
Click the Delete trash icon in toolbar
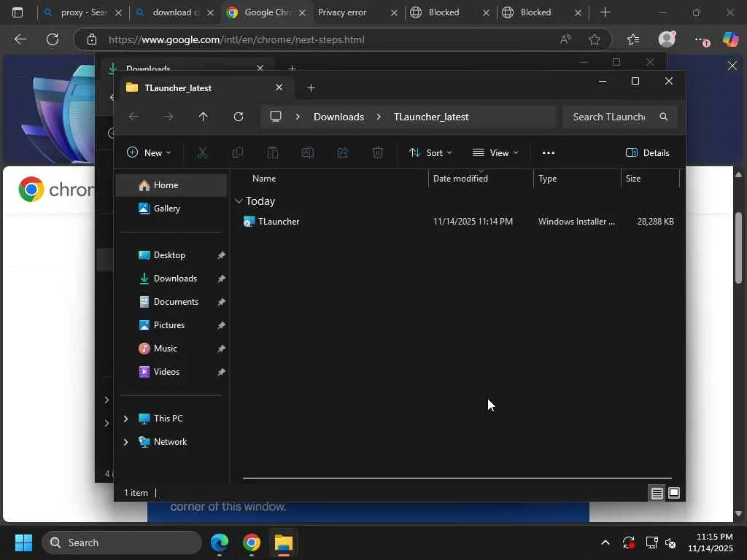click(377, 153)
